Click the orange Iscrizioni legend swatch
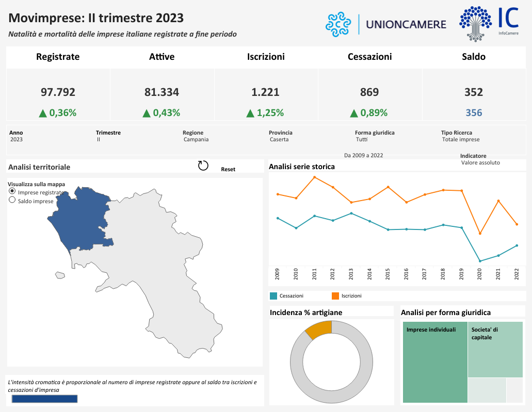Screen dimensions: 532x412 [335, 296]
